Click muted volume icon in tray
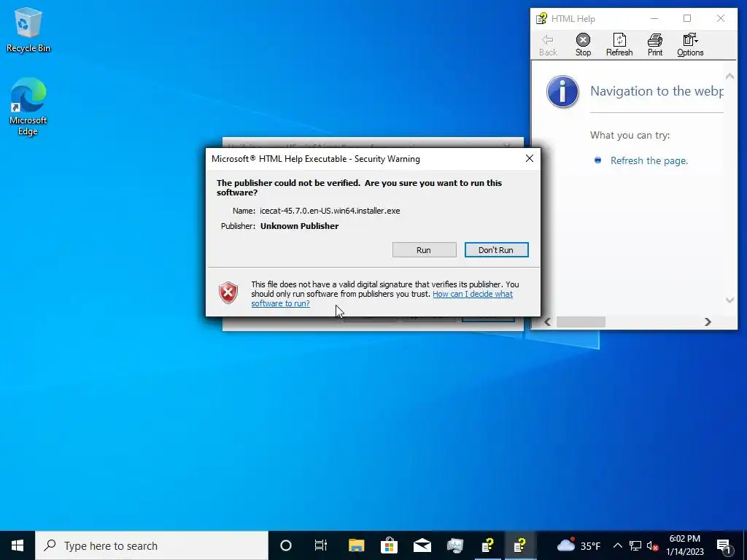 coord(652,545)
